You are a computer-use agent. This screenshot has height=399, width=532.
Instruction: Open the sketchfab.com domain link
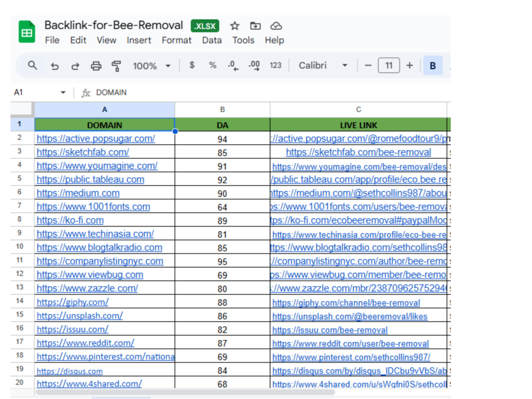83,152
